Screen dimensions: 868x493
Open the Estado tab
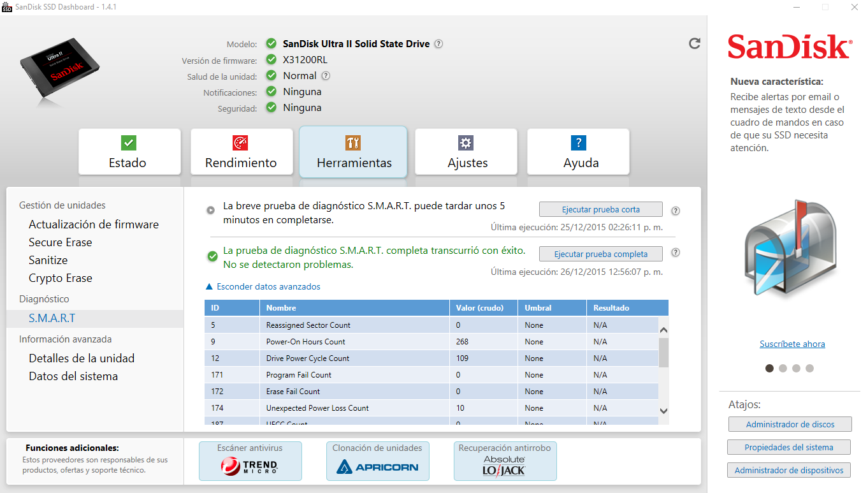click(x=129, y=152)
